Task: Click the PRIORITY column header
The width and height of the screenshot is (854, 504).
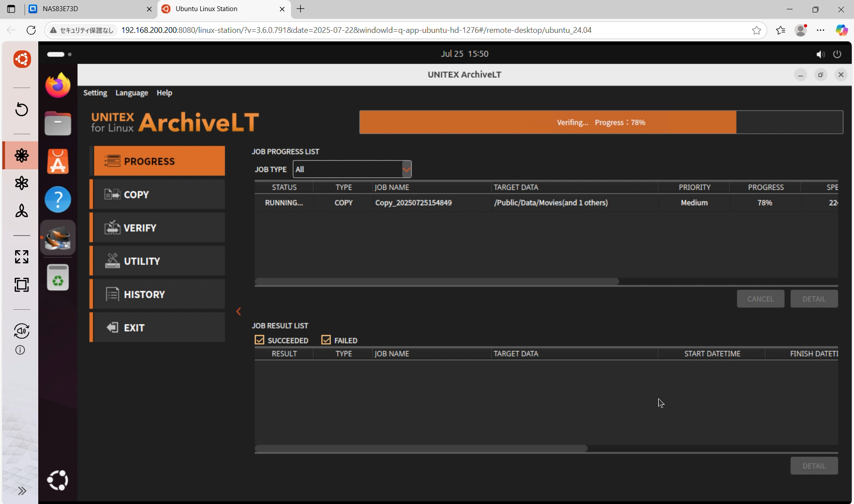Action: coord(694,187)
